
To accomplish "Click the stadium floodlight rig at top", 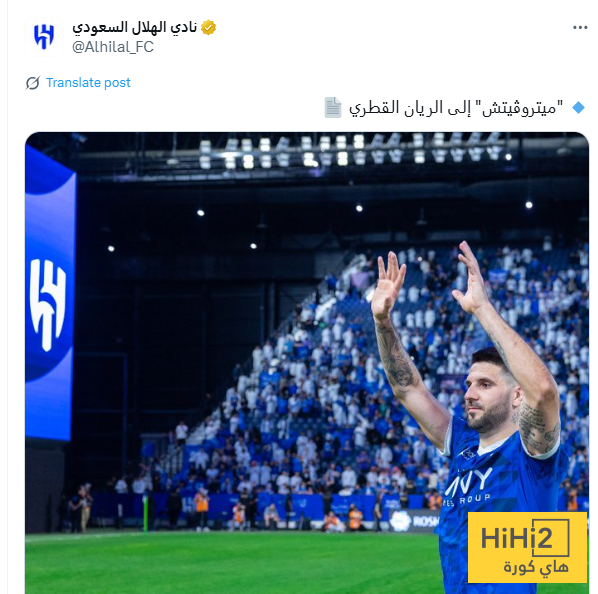I will [x=353, y=151].
